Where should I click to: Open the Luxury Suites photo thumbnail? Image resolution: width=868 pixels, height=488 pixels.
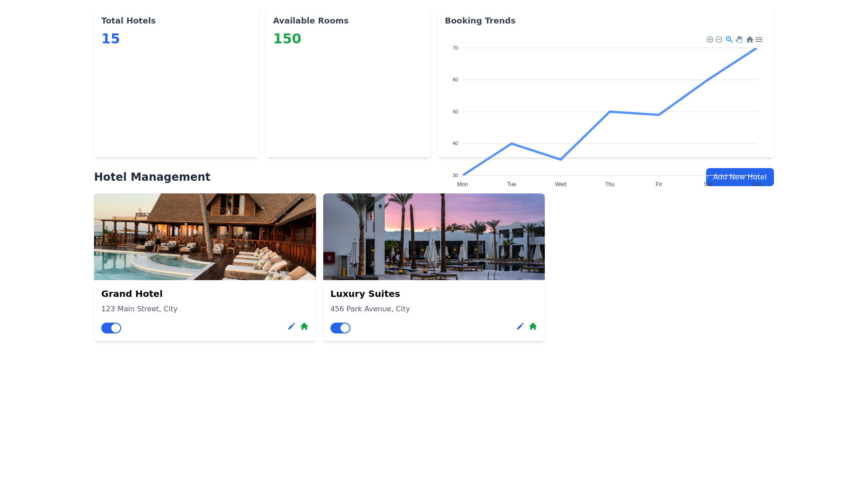point(434,237)
